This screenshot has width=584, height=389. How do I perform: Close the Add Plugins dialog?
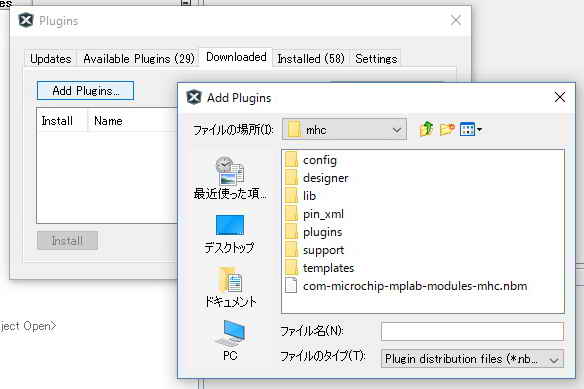(559, 97)
